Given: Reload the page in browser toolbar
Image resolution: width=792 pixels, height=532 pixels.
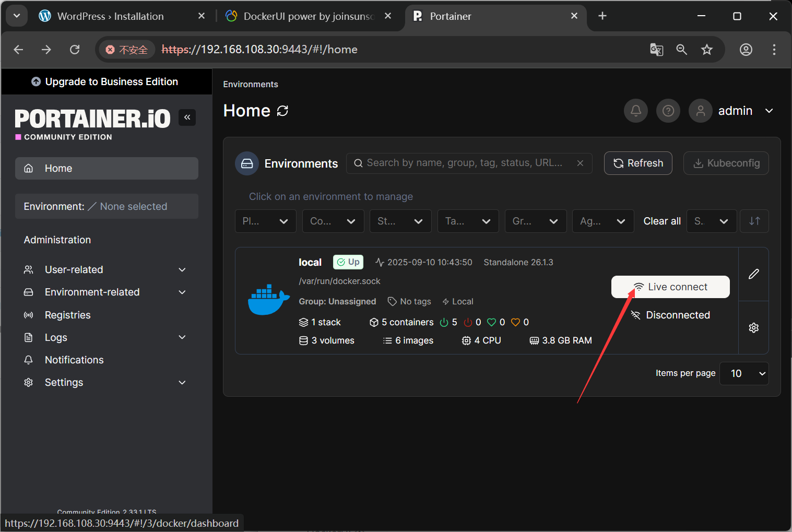Looking at the screenshot, I should click(75, 50).
